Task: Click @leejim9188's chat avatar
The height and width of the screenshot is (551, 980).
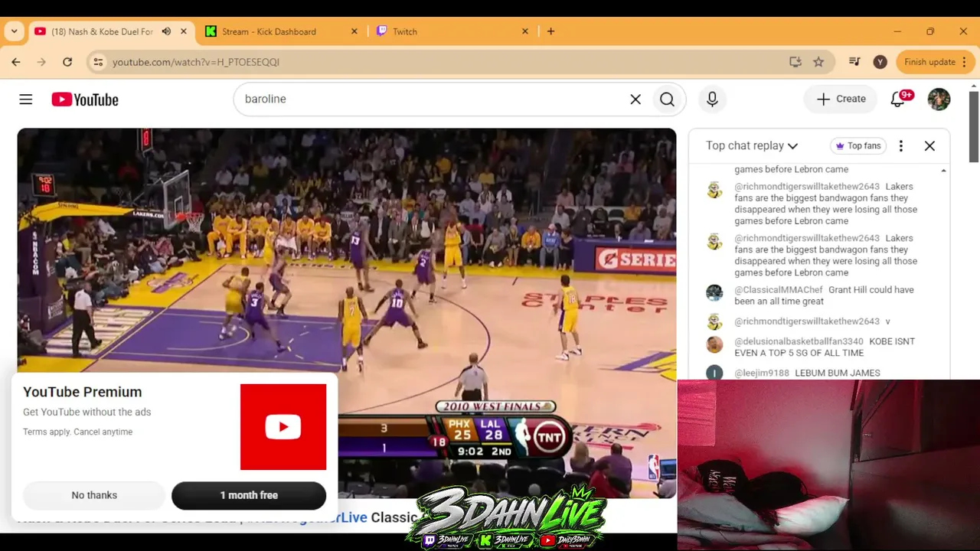Action: (x=714, y=373)
